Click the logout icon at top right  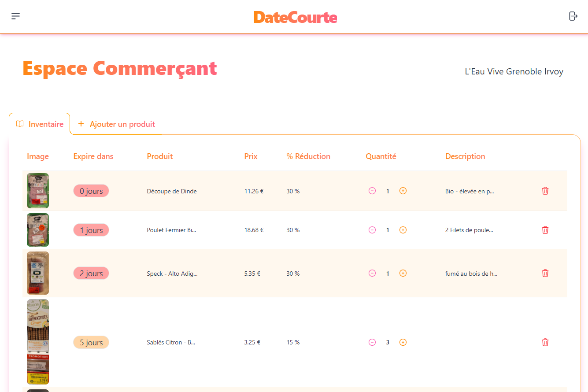click(x=573, y=15)
